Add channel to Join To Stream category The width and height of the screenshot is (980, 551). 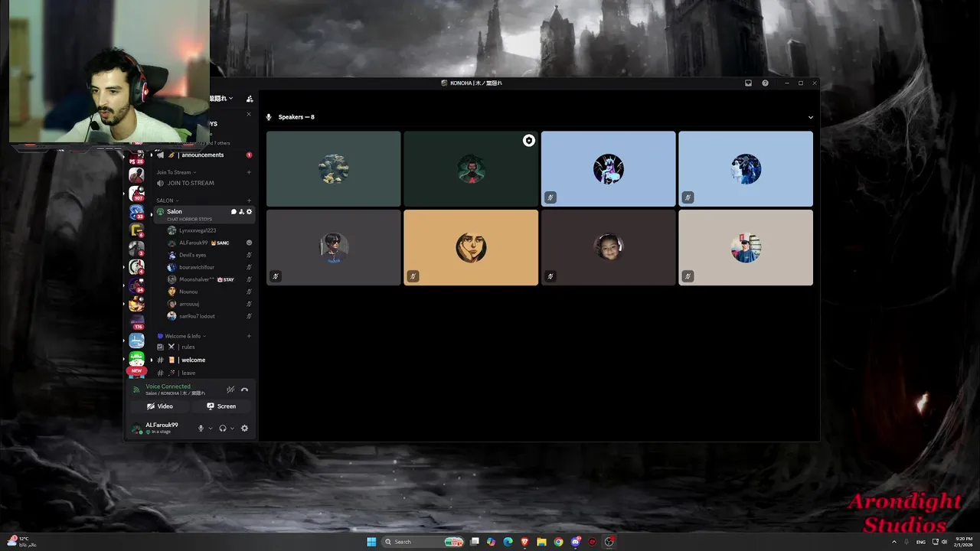(x=249, y=172)
